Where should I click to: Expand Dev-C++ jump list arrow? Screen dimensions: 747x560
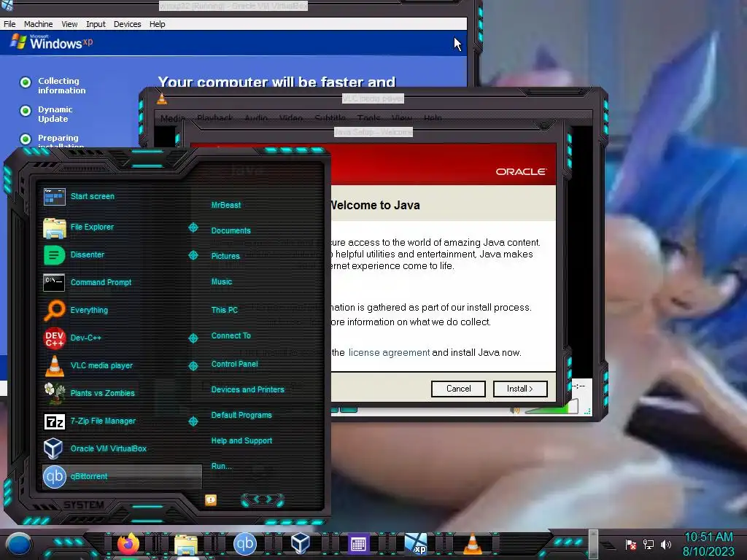(x=193, y=338)
